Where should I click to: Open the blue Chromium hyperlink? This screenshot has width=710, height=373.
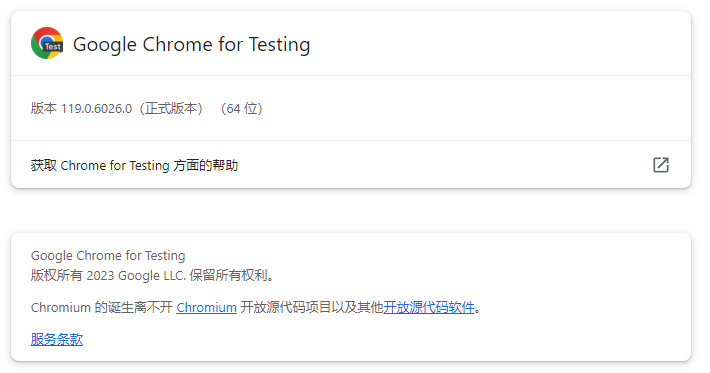(x=206, y=307)
